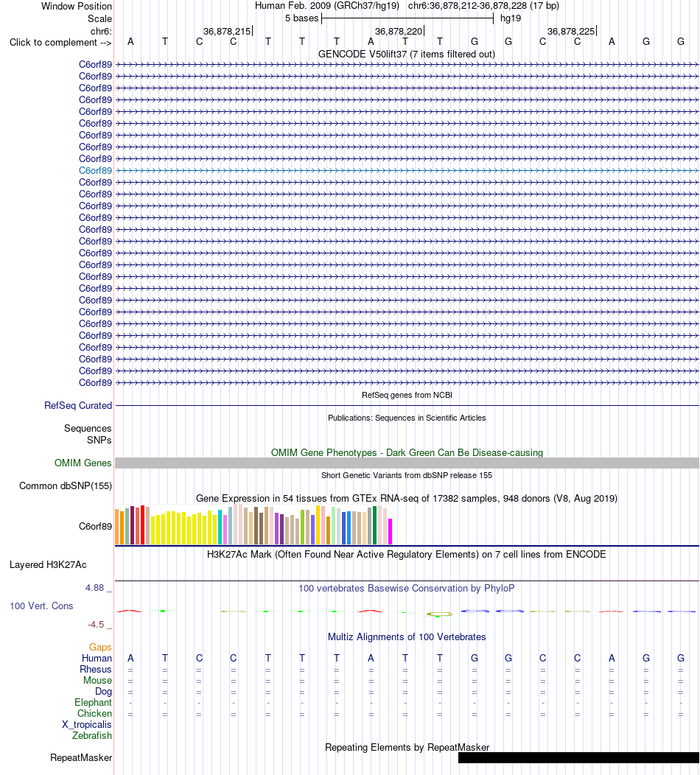Click the 36,878,225 ruler position label
The image size is (700, 775).
(x=571, y=31)
